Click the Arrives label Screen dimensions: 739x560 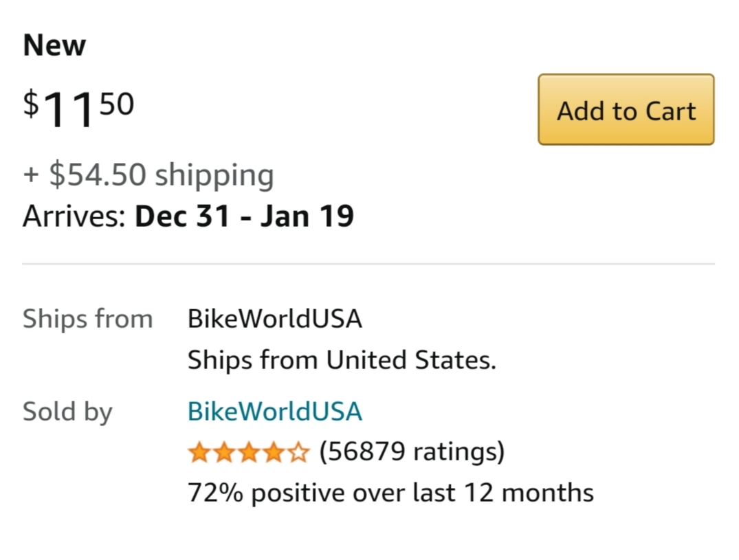pyautogui.click(x=74, y=216)
